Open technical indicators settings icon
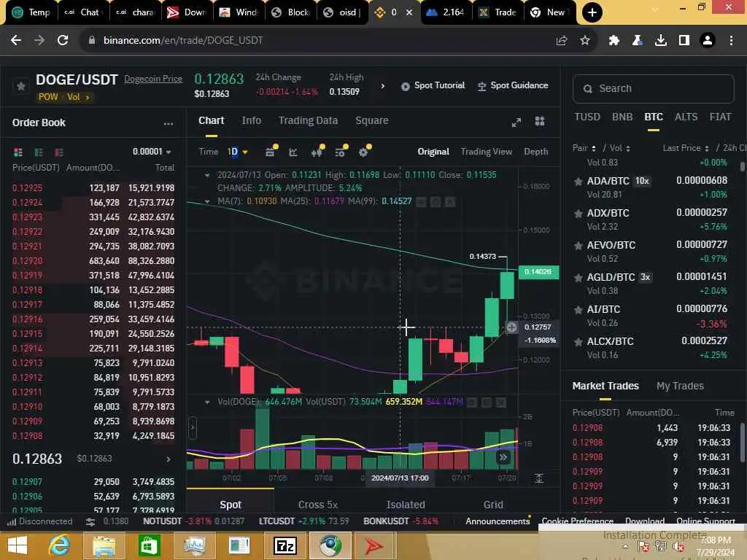Screen dimensions: 747x560 (x=341, y=152)
